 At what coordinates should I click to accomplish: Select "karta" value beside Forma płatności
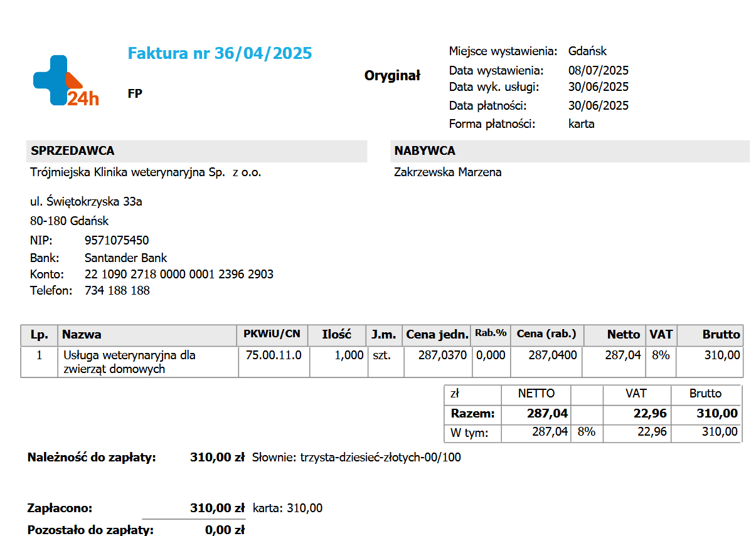click(x=581, y=123)
